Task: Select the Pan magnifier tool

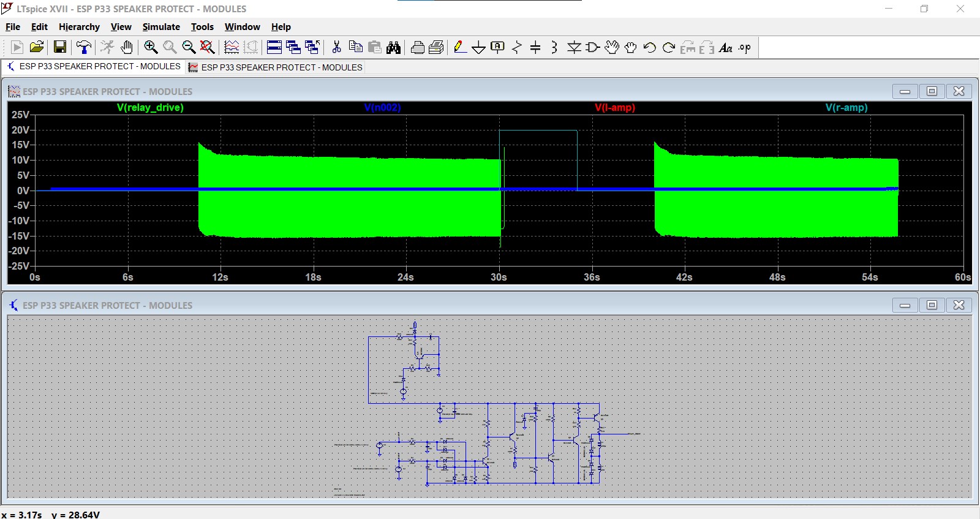Action: (x=170, y=47)
